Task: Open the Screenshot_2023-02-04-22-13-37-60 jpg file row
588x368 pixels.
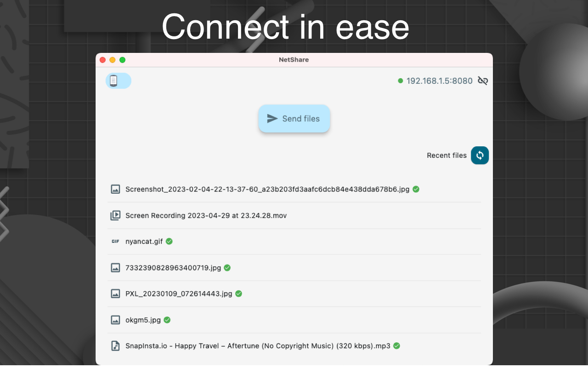Action: [294, 189]
